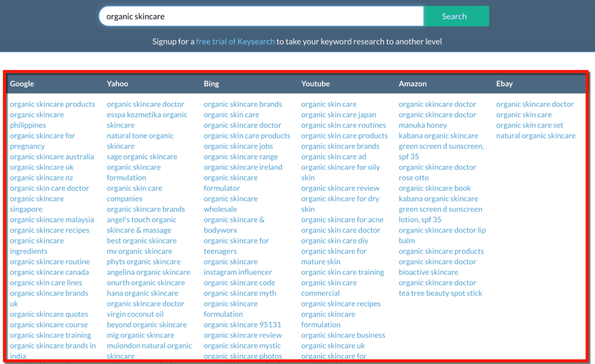This screenshot has height=364, width=595.
Task: Open 'organic skincare brands' in the Bing column
Action: 243,104
